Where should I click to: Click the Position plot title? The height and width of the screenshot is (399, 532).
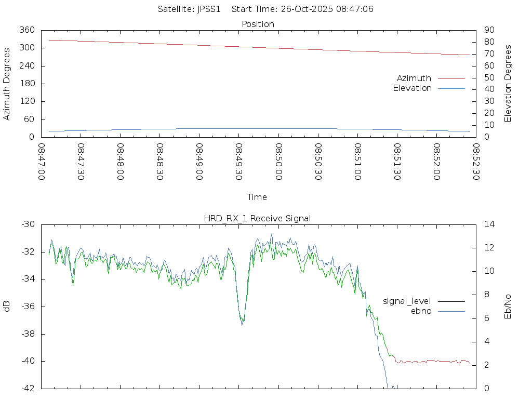[x=258, y=24]
